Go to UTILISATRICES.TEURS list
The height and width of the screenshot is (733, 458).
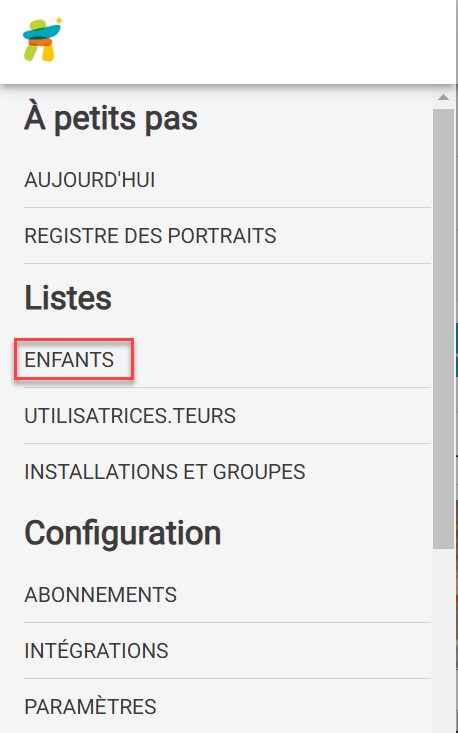coord(130,416)
